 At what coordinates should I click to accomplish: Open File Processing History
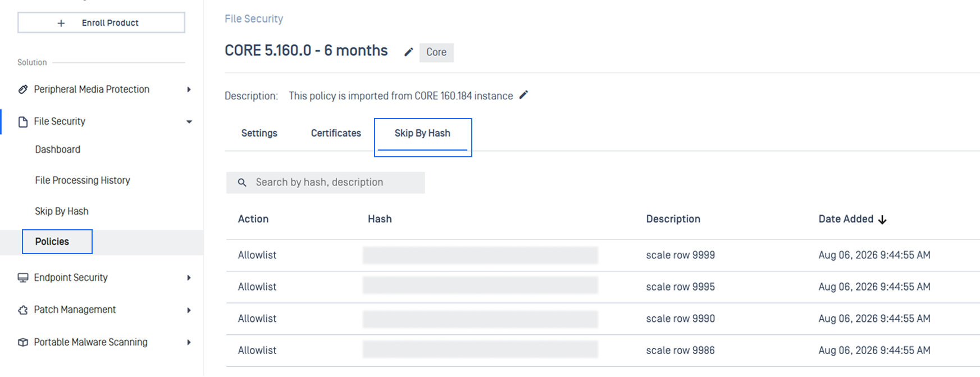[83, 180]
